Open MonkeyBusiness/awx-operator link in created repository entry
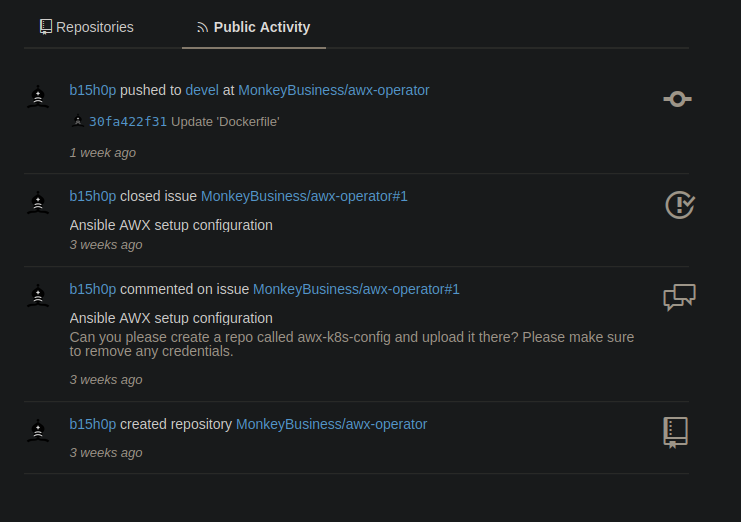This screenshot has width=741, height=522. (x=331, y=424)
